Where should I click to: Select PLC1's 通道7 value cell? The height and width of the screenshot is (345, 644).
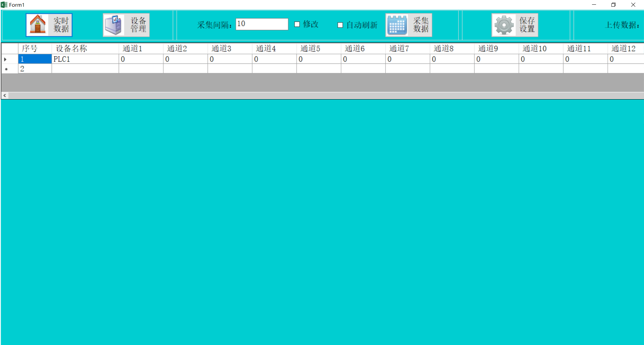(x=408, y=59)
